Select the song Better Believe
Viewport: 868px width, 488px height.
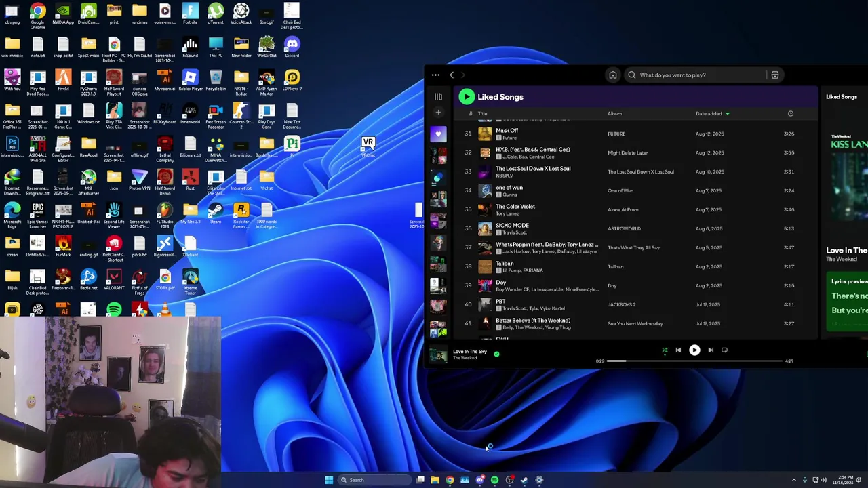click(x=533, y=321)
